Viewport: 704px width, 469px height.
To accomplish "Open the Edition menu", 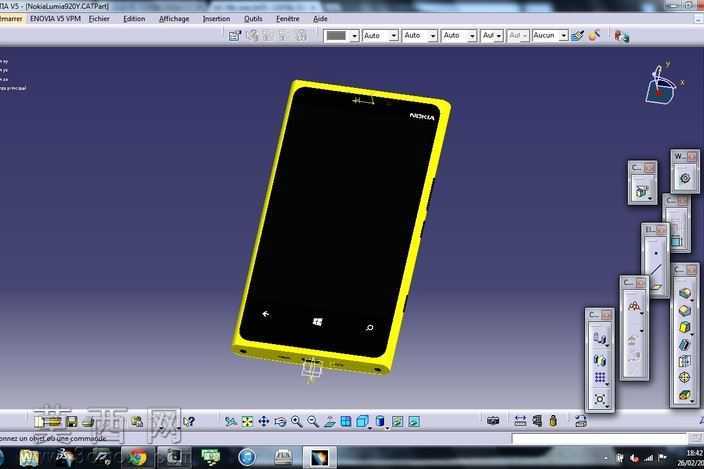I will tap(134, 19).
